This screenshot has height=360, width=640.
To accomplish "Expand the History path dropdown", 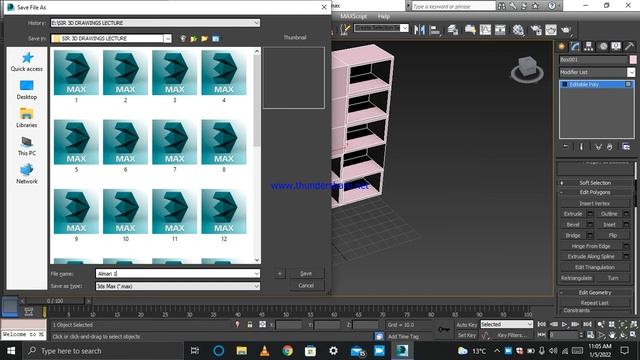I will pyautogui.click(x=256, y=23).
